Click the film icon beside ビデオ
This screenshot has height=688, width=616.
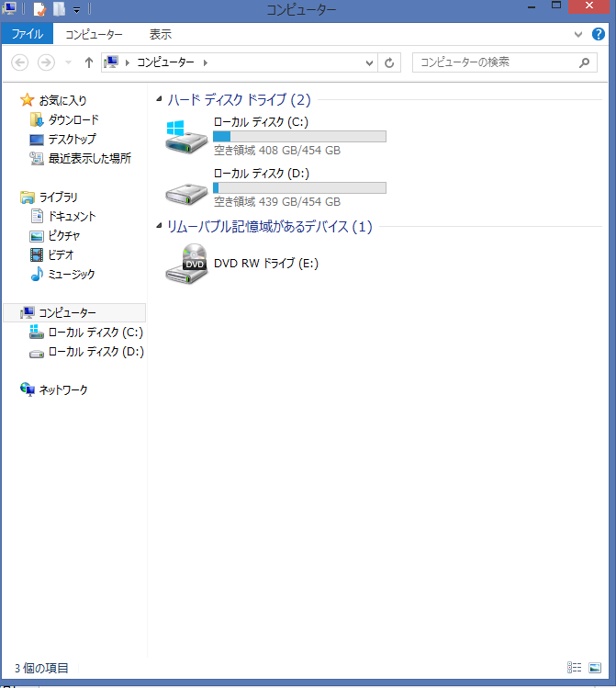(x=37, y=254)
